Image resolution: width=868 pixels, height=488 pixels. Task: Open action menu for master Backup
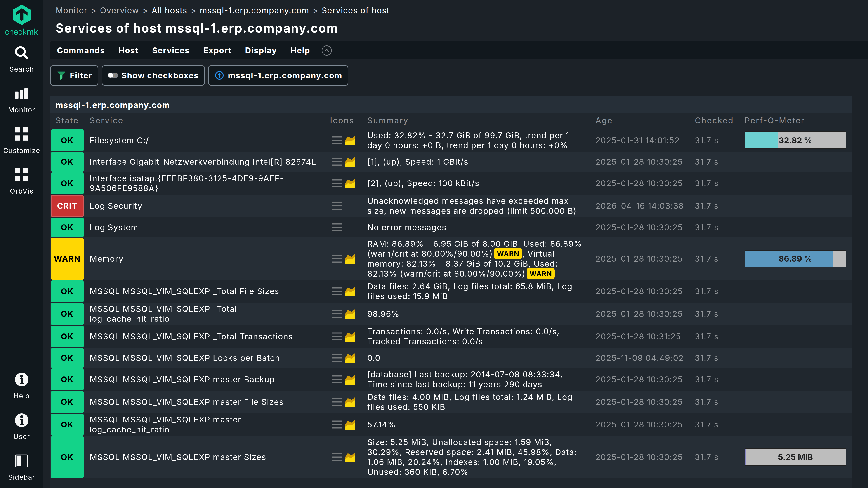(337, 379)
